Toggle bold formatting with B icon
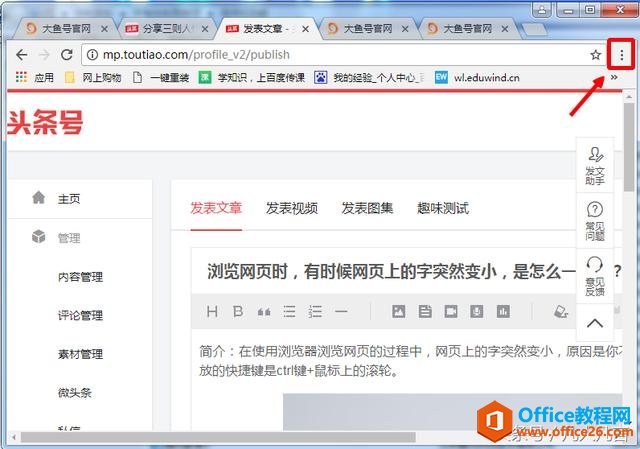This screenshot has width=640, height=449. 238,312
